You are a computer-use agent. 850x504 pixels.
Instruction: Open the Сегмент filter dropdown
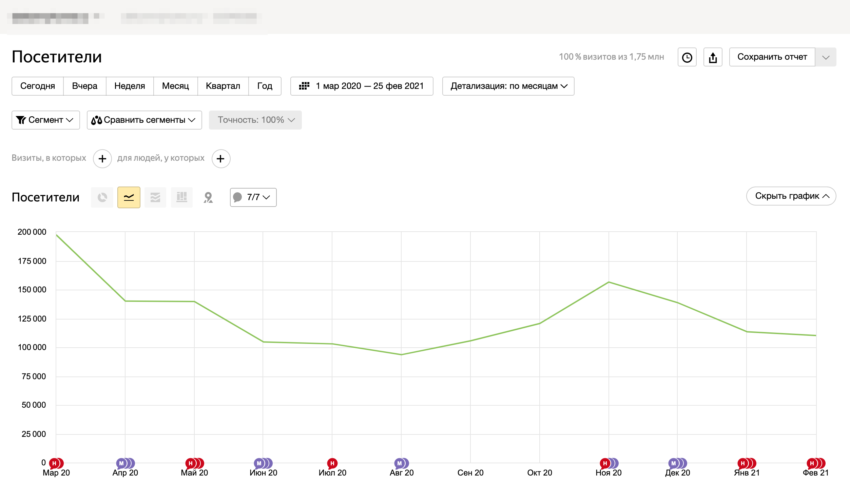coord(45,120)
